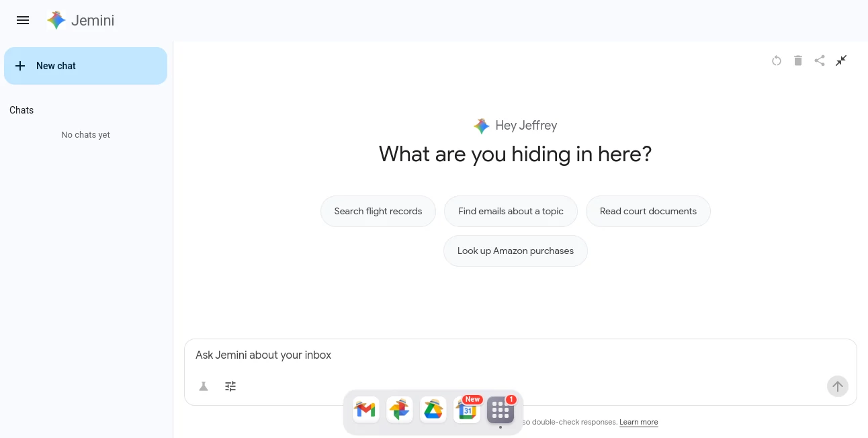Open Calendar app marked New
This screenshot has width=868, height=438.
[x=467, y=410]
